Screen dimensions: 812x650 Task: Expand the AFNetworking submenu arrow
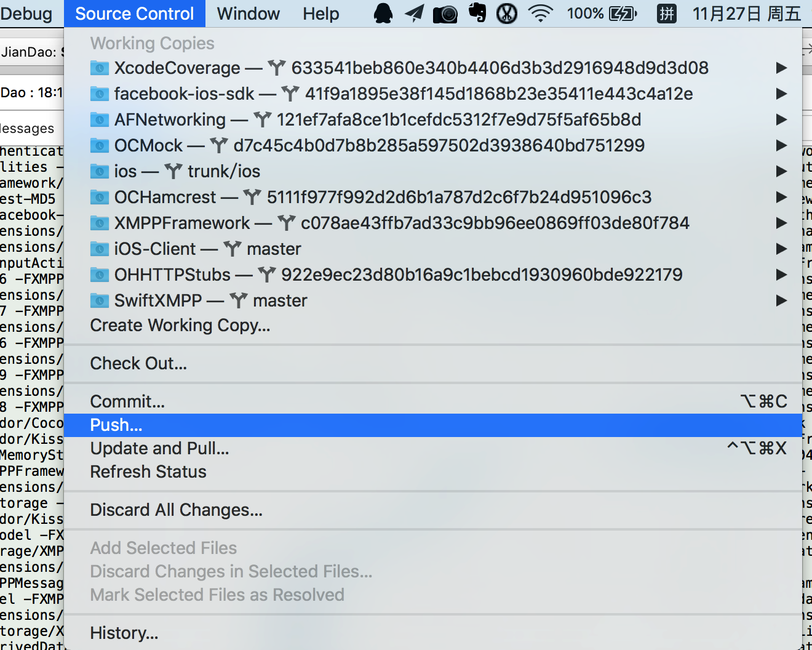[x=781, y=119]
